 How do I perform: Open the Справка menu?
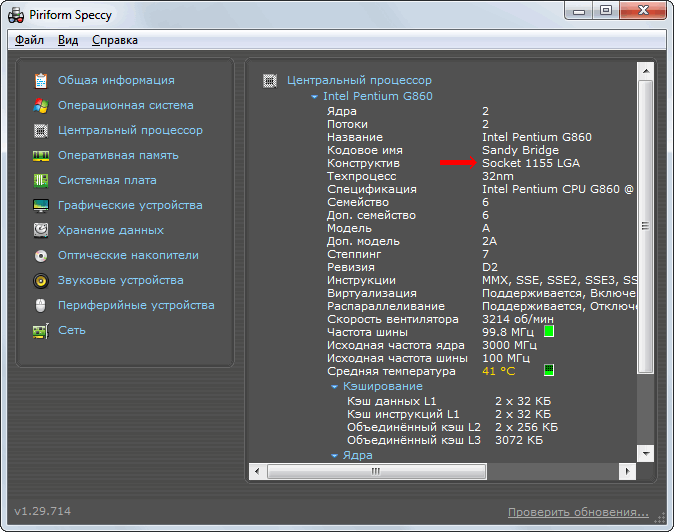coord(115,40)
